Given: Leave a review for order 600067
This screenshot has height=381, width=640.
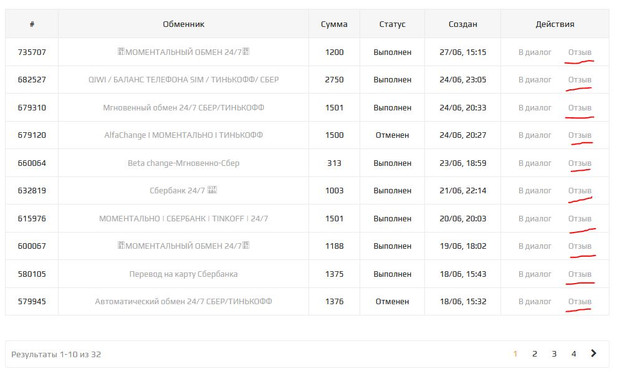Looking at the screenshot, I should tap(580, 246).
